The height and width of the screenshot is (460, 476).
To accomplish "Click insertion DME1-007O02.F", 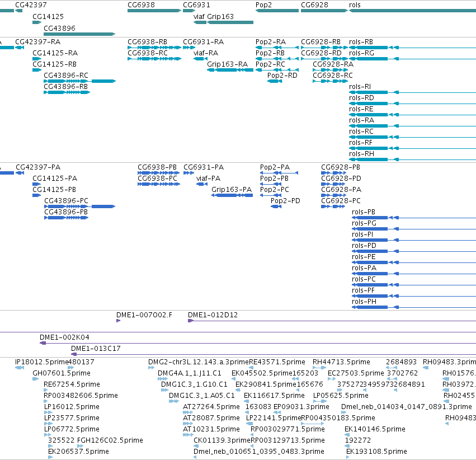I will [x=119, y=321].
